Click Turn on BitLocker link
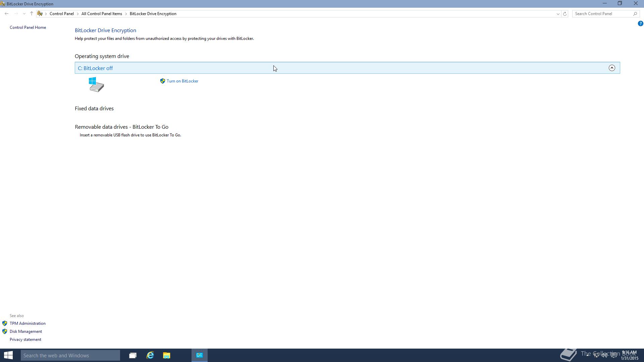Image resolution: width=644 pixels, height=362 pixels. click(182, 81)
